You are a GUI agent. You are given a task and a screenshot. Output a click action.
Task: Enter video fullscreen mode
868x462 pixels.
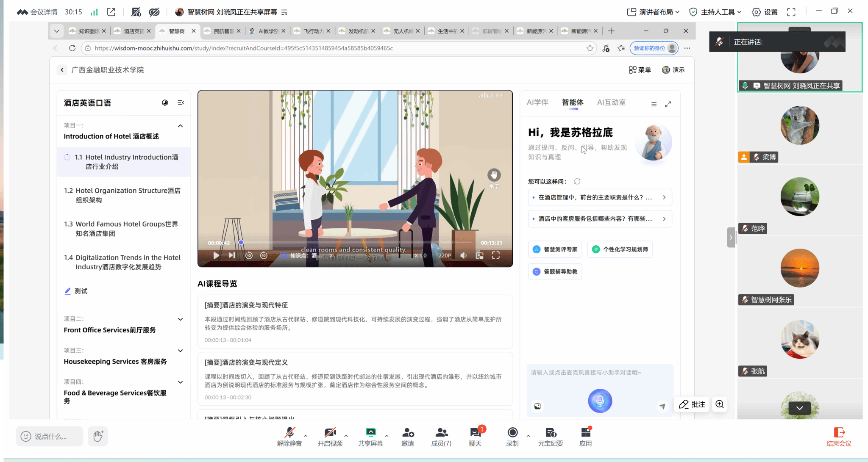(x=495, y=255)
